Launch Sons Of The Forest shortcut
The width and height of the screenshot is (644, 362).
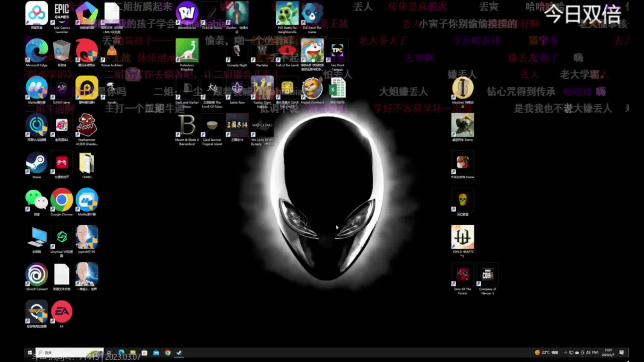(463, 279)
